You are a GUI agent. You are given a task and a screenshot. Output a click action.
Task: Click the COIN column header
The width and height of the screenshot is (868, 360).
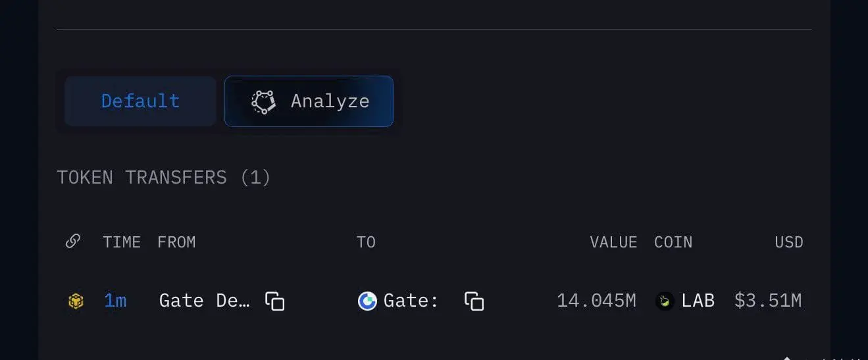point(673,242)
